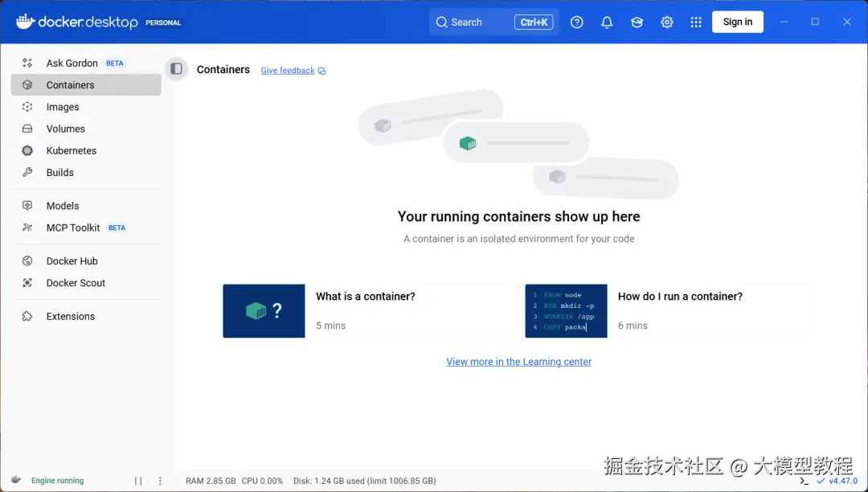Click the Docker Desktop whale logo

pyautogui.click(x=26, y=22)
